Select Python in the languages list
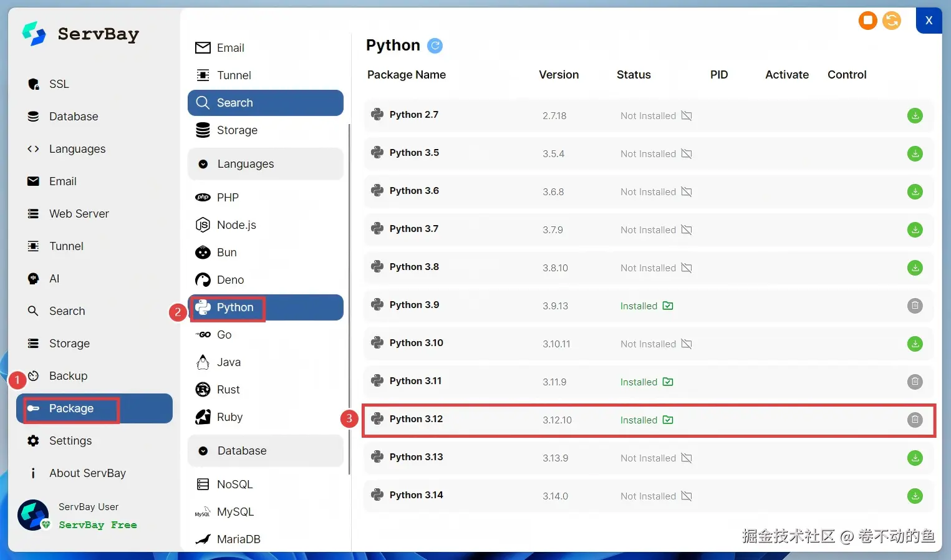Image resolution: width=951 pixels, height=560 pixels. coord(266,307)
